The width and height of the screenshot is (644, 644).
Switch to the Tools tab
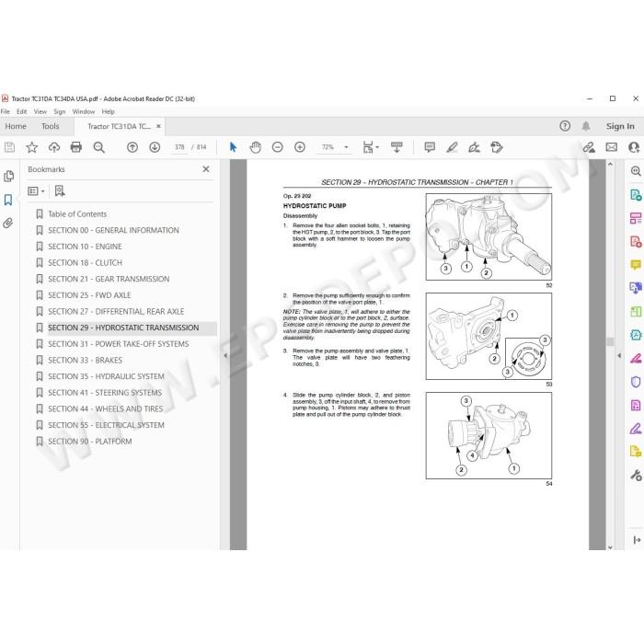tap(50, 126)
